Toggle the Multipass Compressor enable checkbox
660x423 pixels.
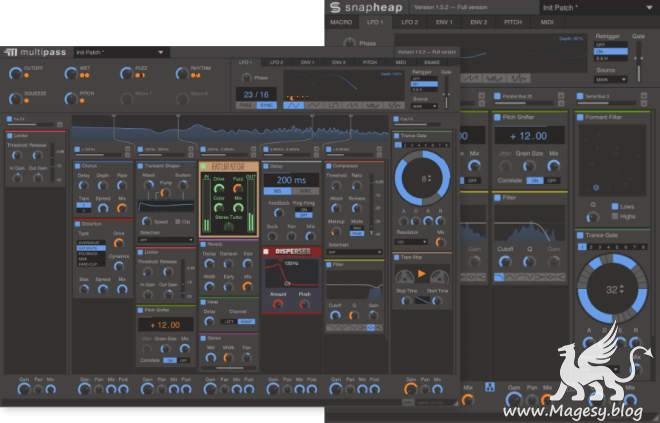329,166
